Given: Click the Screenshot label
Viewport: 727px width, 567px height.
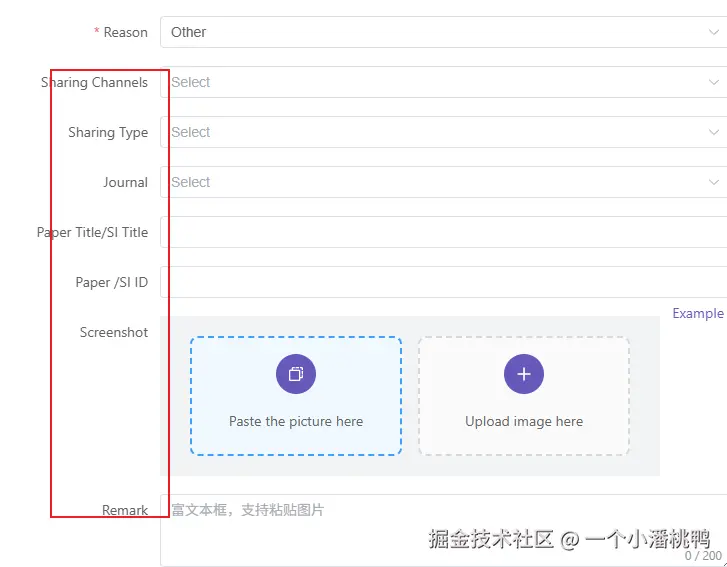Looking at the screenshot, I should (114, 332).
